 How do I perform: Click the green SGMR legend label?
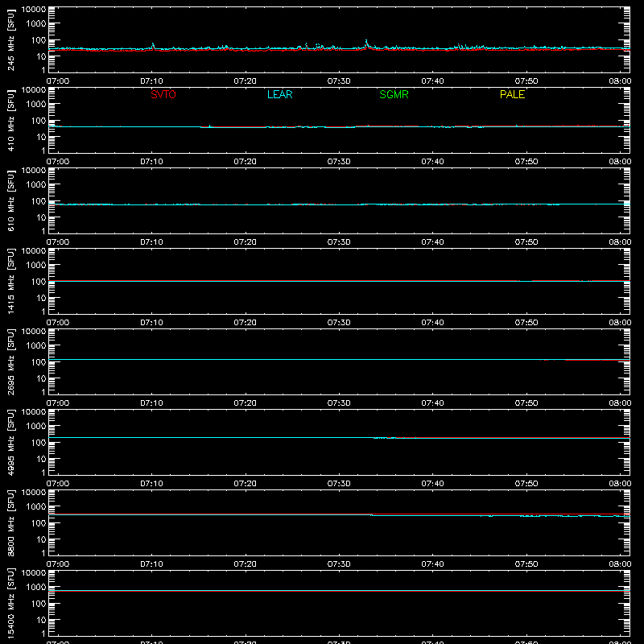click(x=394, y=94)
